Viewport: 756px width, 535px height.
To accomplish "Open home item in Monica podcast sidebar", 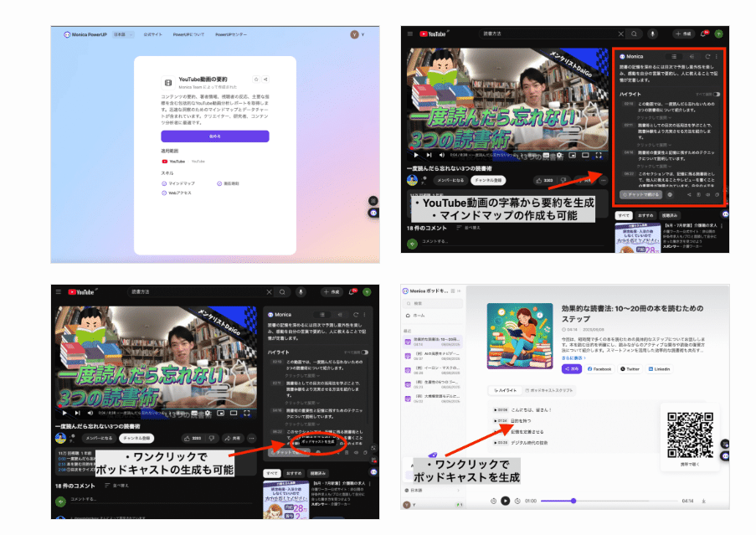I will (433, 315).
